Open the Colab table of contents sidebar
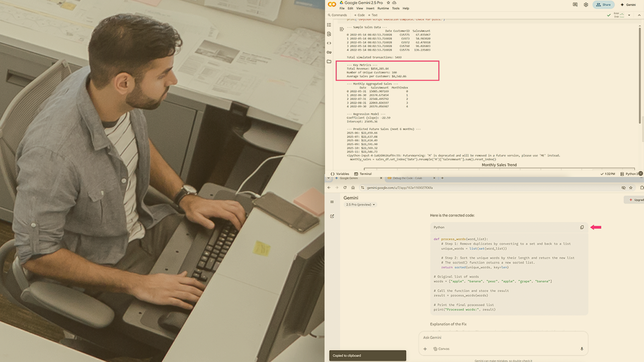 [x=329, y=25]
